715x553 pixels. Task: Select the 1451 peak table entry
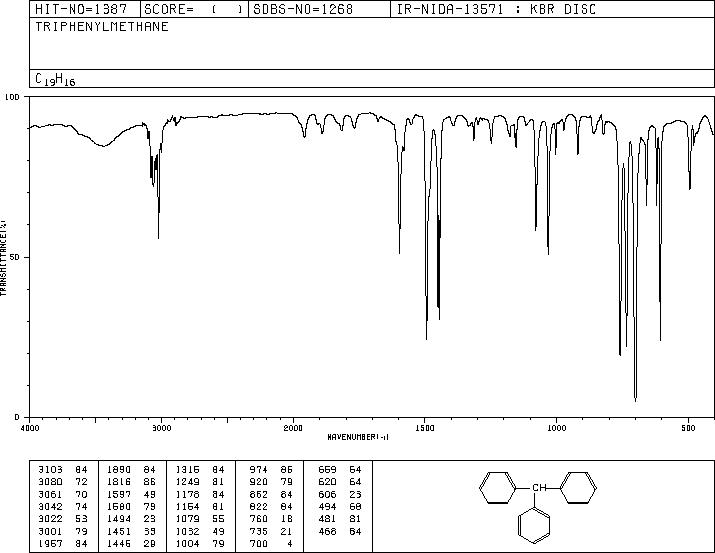pyautogui.click(x=131, y=531)
